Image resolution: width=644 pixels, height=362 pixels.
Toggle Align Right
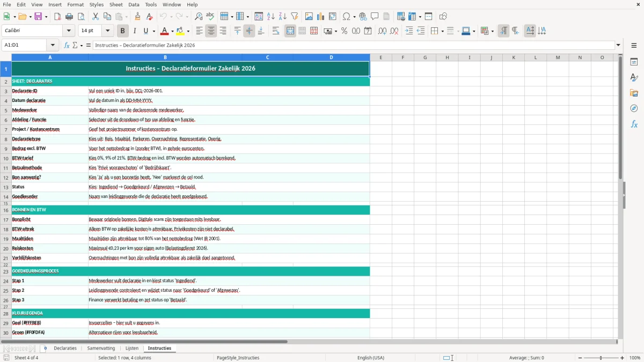[x=223, y=31]
